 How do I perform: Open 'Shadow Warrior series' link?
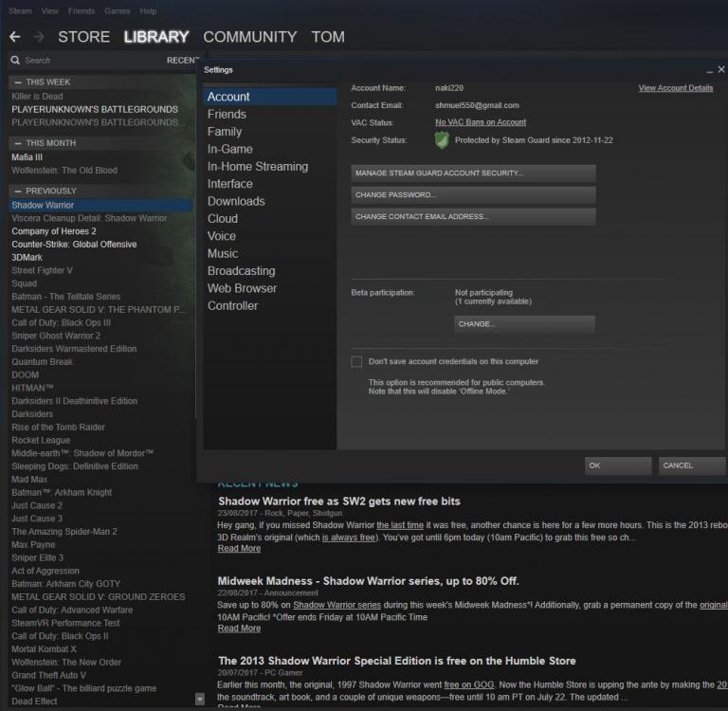tap(337, 605)
